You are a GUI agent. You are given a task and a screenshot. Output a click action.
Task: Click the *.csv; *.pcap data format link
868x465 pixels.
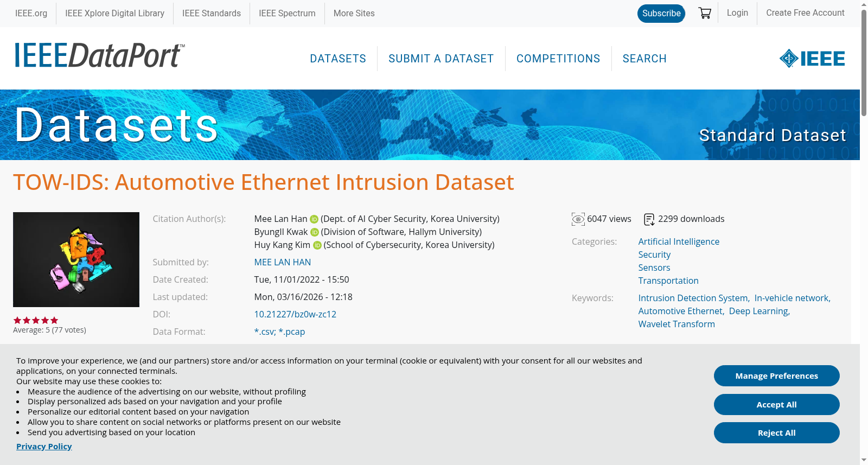point(279,332)
